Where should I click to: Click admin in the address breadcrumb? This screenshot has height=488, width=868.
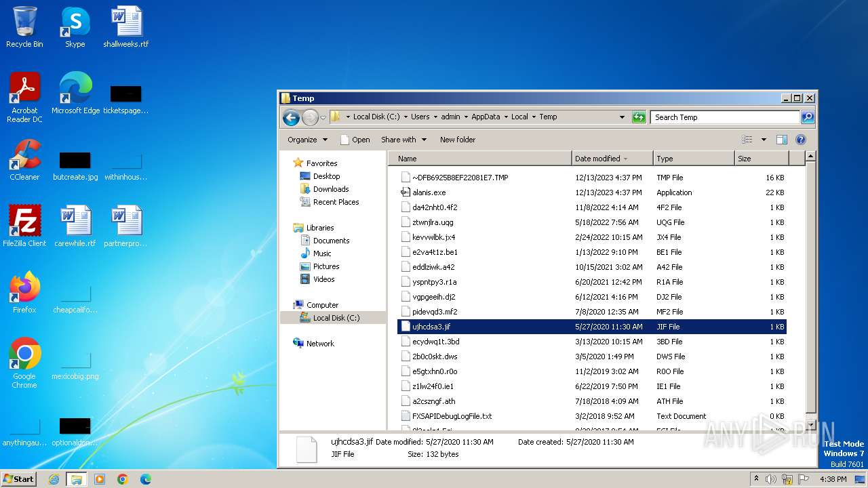click(450, 117)
